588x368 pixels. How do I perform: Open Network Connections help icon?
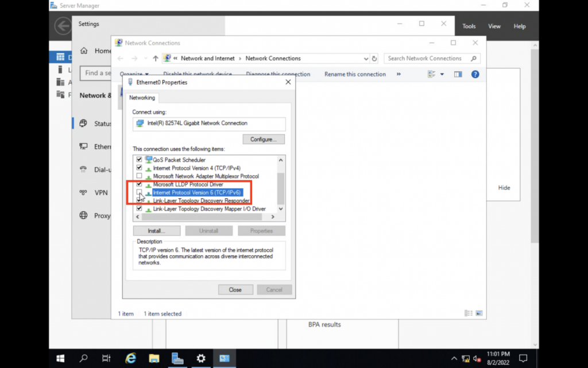475,74
